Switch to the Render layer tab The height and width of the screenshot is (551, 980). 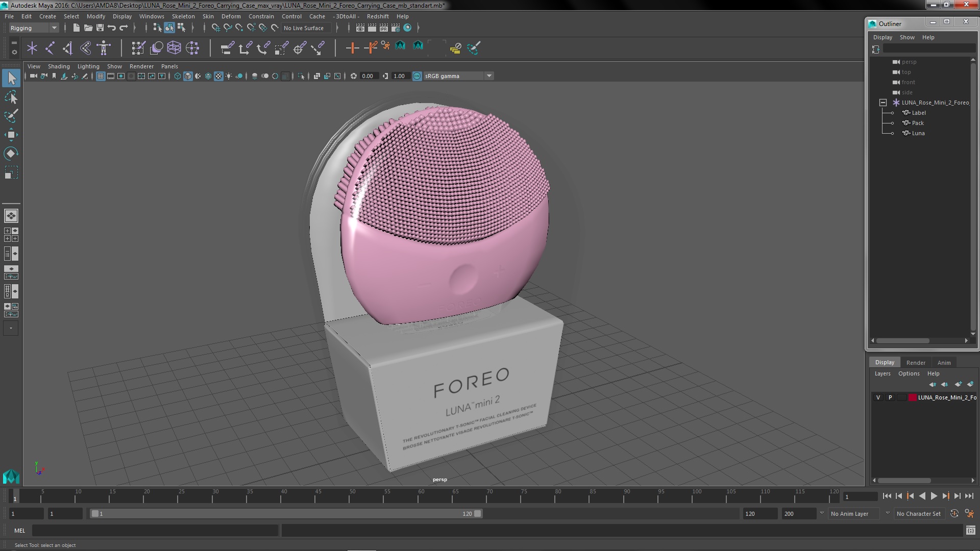click(x=915, y=363)
